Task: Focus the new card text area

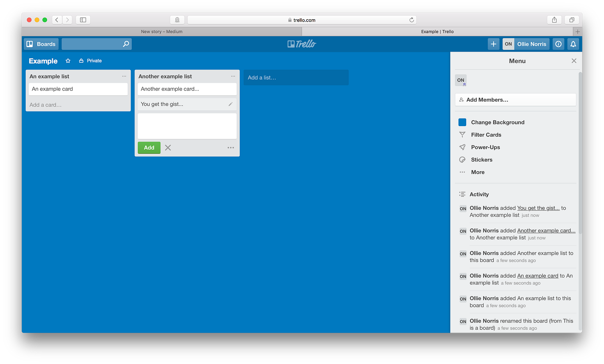Action: click(187, 126)
